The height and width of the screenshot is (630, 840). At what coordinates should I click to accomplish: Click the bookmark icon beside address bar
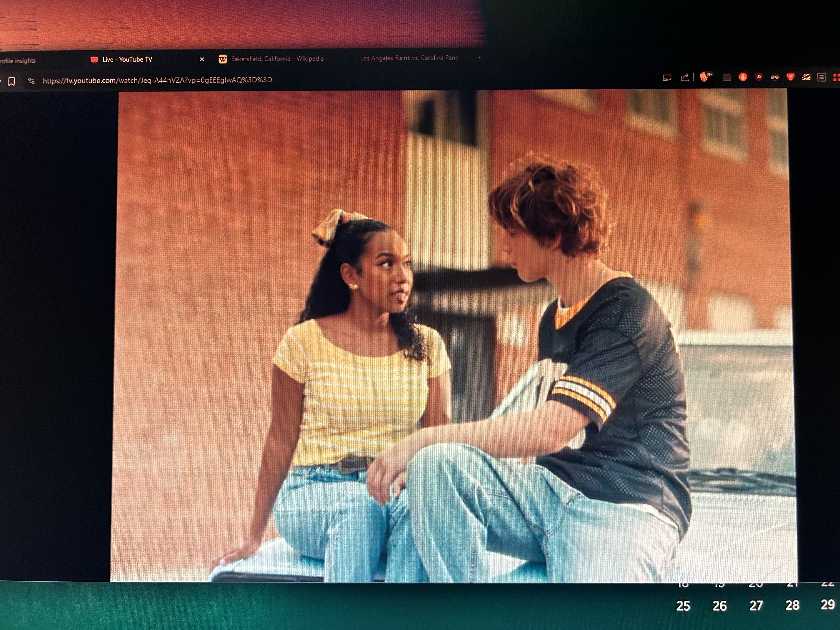tap(11, 81)
